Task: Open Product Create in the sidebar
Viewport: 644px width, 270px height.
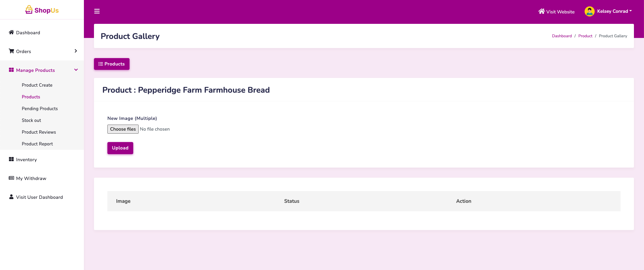Action: tap(37, 85)
